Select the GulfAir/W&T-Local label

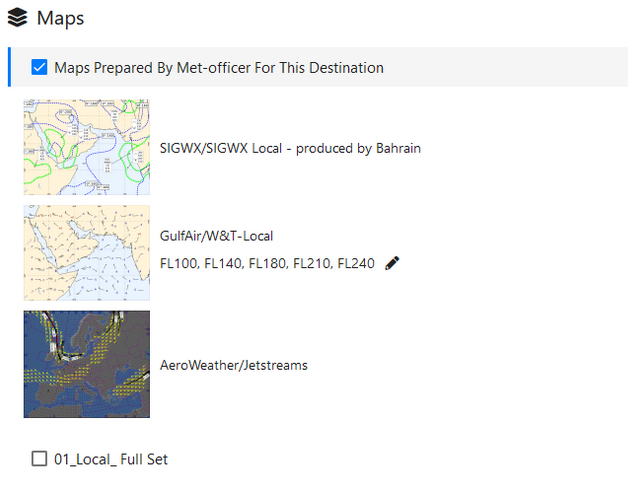(216, 236)
